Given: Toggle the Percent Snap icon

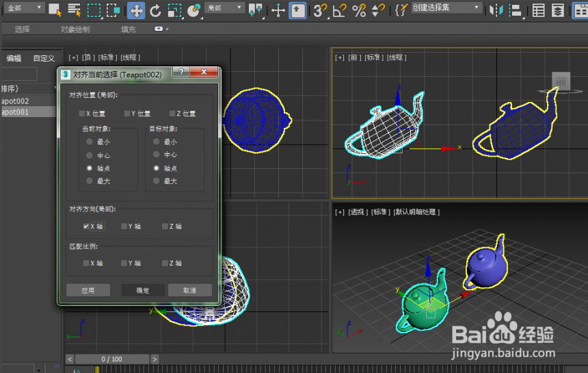Looking at the screenshot, I should (x=359, y=10).
